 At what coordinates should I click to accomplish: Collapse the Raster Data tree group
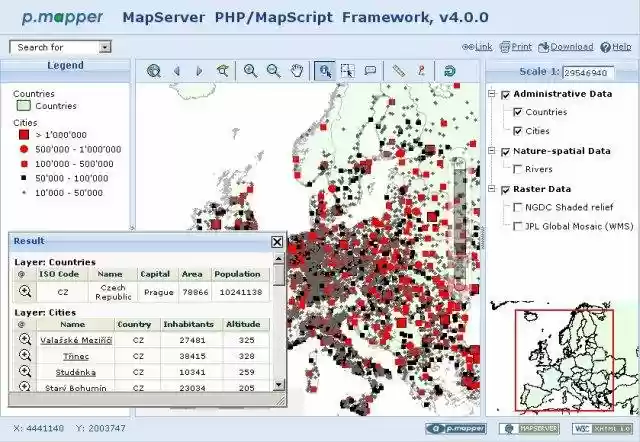tap(492, 189)
